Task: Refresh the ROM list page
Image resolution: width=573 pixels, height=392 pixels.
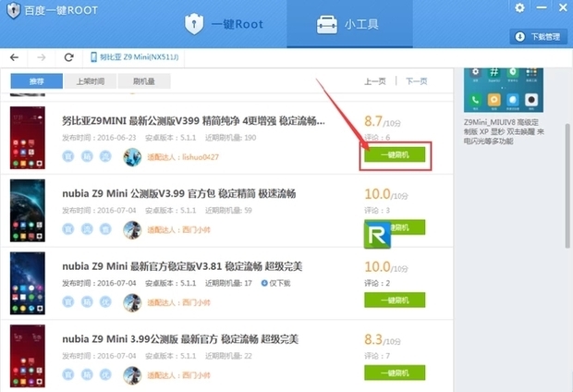Action: pos(68,57)
